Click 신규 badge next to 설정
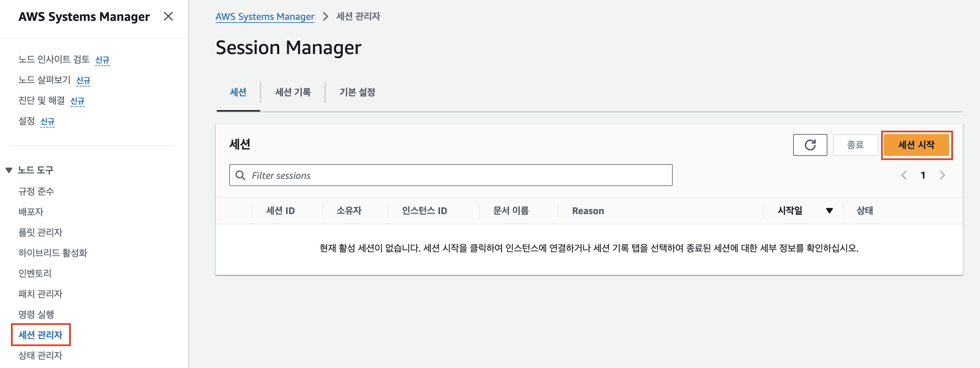The height and width of the screenshot is (368, 980). [48, 121]
